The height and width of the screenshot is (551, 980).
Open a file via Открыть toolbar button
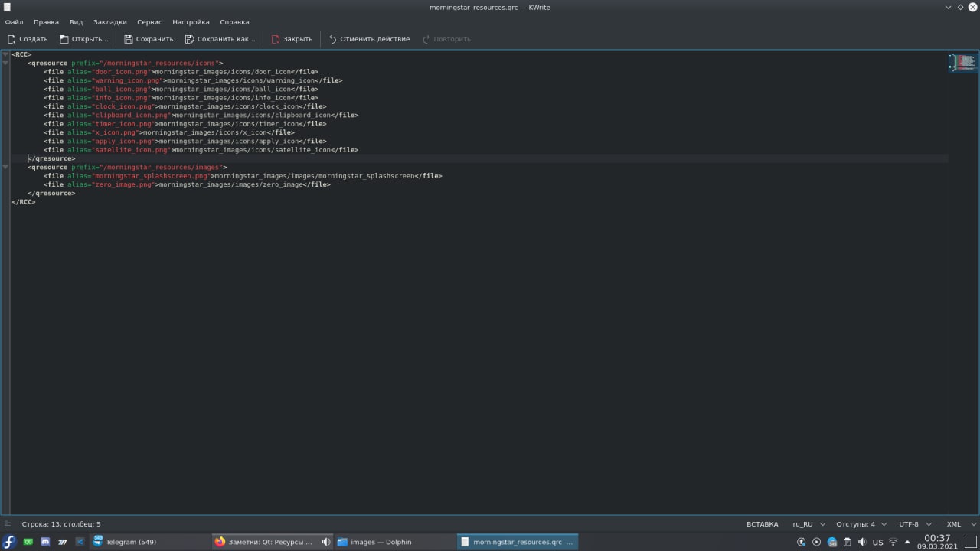click(84, 39)
